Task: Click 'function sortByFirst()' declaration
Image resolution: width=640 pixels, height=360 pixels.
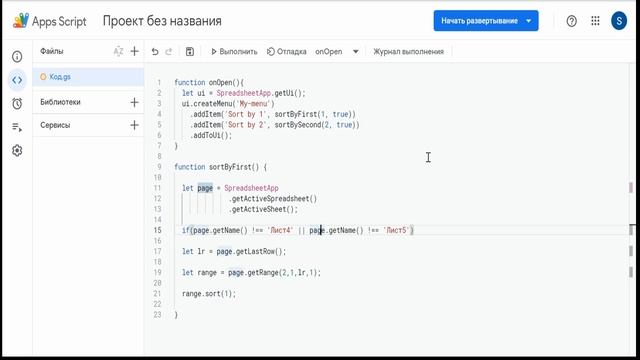Action: [x=220, y=167]
